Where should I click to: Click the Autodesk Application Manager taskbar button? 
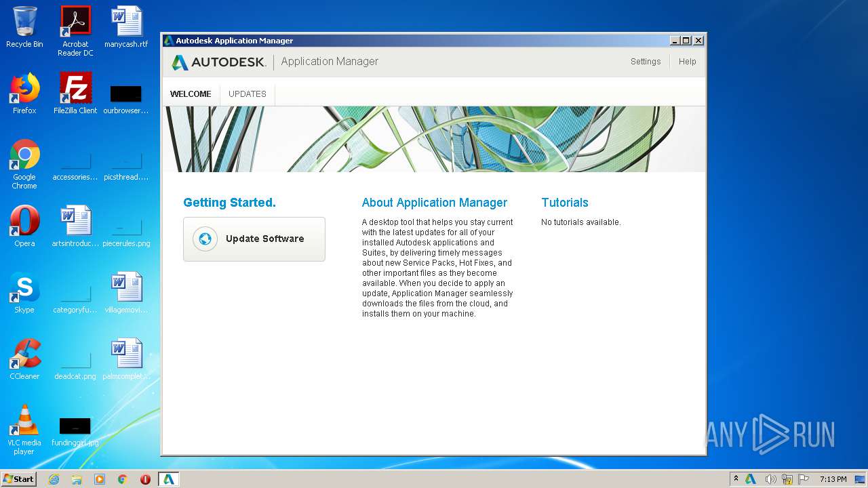coord(169,479)
